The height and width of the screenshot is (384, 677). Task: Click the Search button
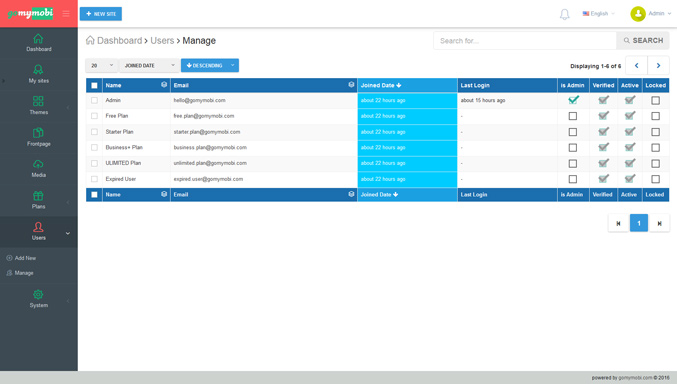pos(643,41)
